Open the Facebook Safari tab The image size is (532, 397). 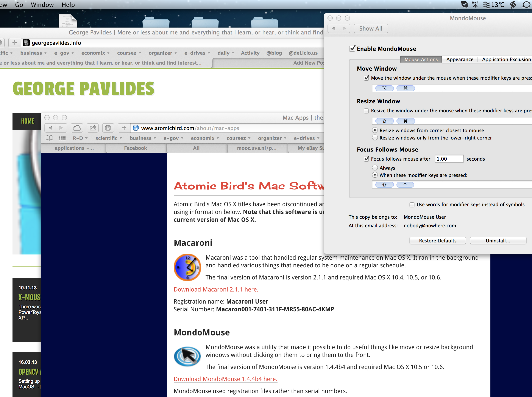coord(136,148)
